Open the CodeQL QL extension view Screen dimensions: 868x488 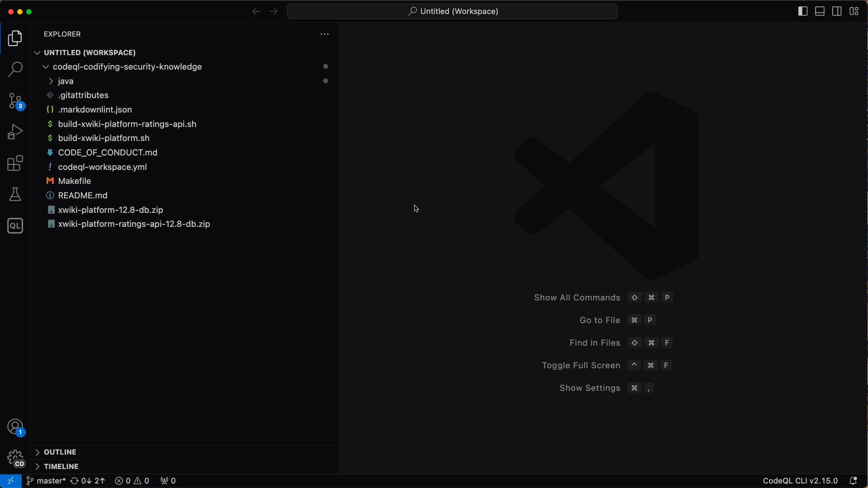coord(15,225)
